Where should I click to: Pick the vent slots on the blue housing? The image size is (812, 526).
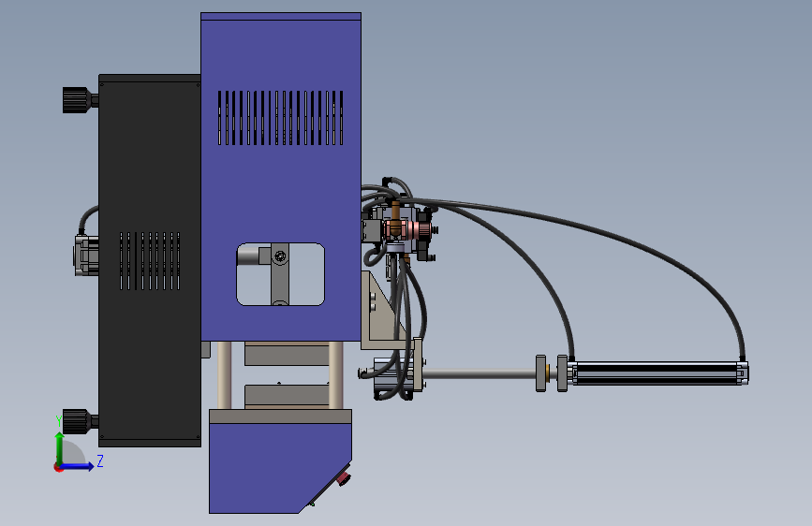(280, 118)
